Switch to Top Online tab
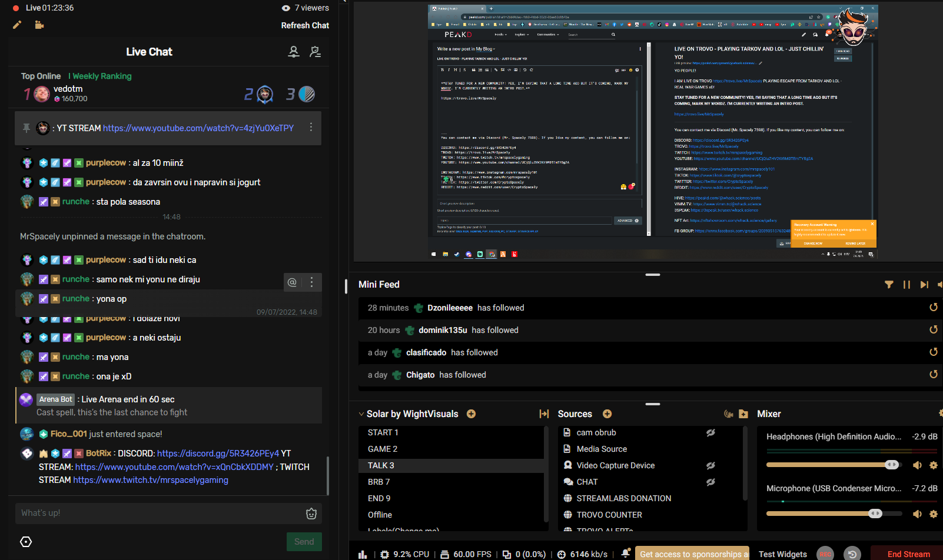 click(x=41, y=76)
